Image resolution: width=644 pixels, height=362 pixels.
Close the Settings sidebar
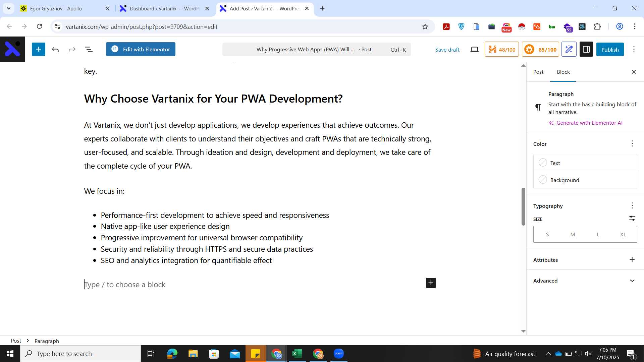(634, 72)
